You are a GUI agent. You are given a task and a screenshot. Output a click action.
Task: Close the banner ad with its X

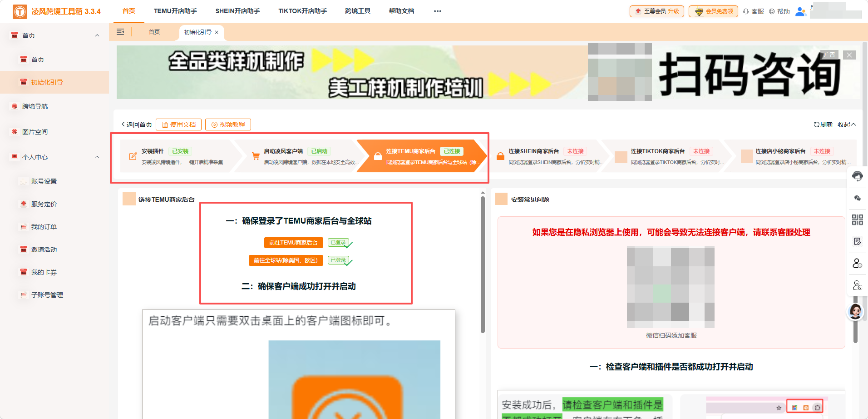(x=849, y=55)
